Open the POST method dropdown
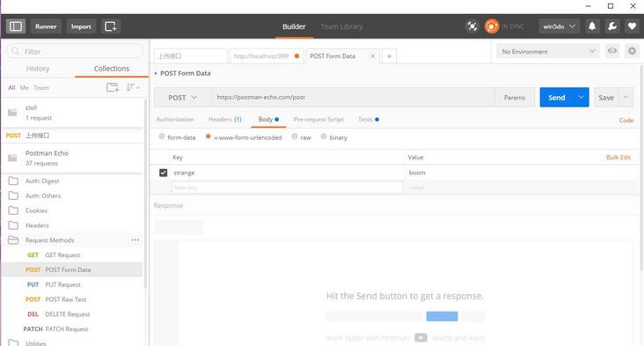 182,98
